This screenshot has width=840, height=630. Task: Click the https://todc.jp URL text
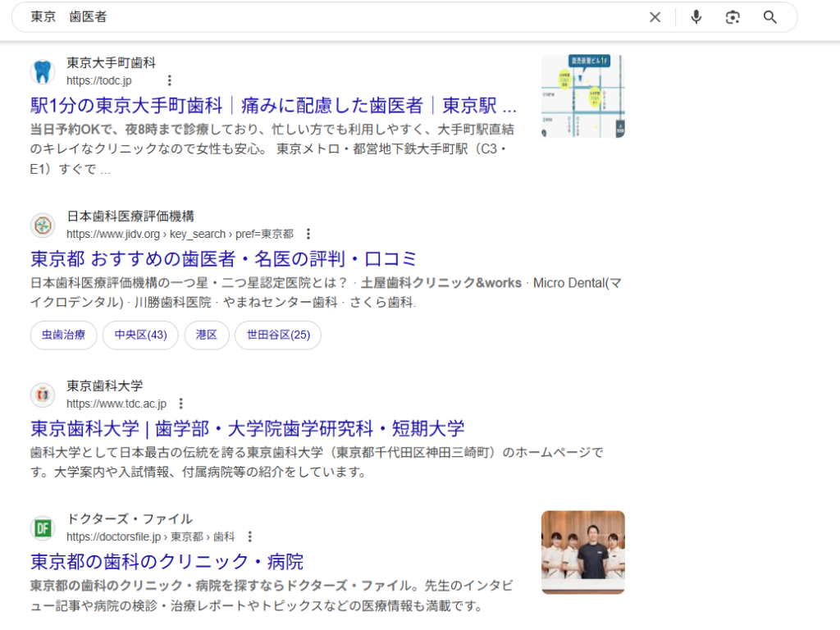point(99,81)
